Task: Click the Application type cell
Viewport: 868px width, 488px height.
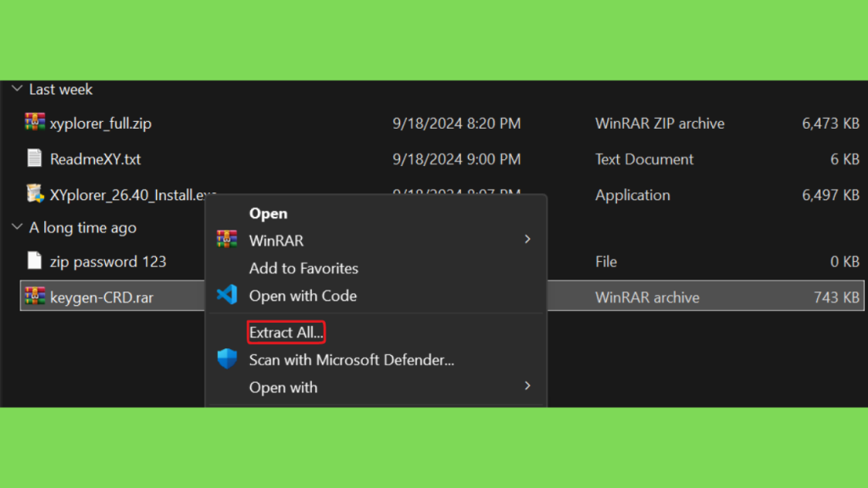Action: tap(632, 195)
